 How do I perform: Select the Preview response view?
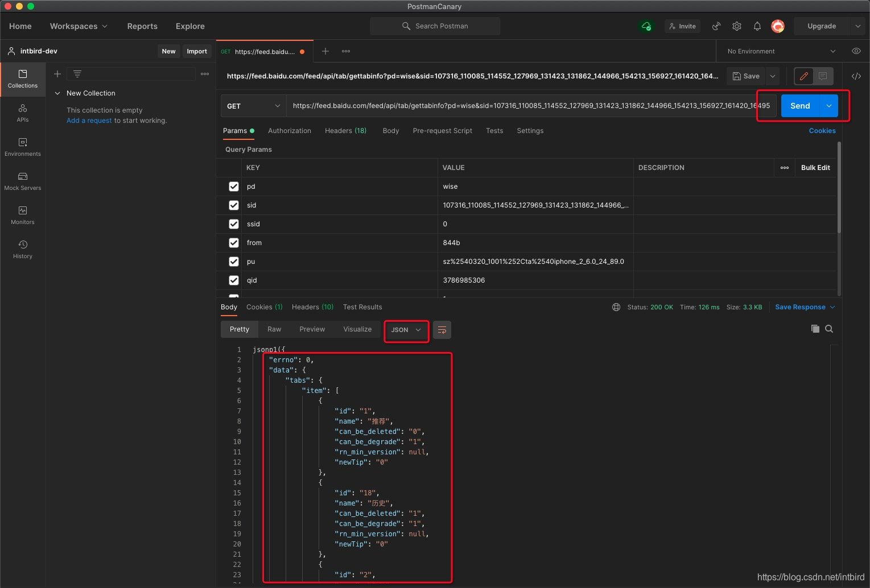pyautogui.click(x=312, y=329)
